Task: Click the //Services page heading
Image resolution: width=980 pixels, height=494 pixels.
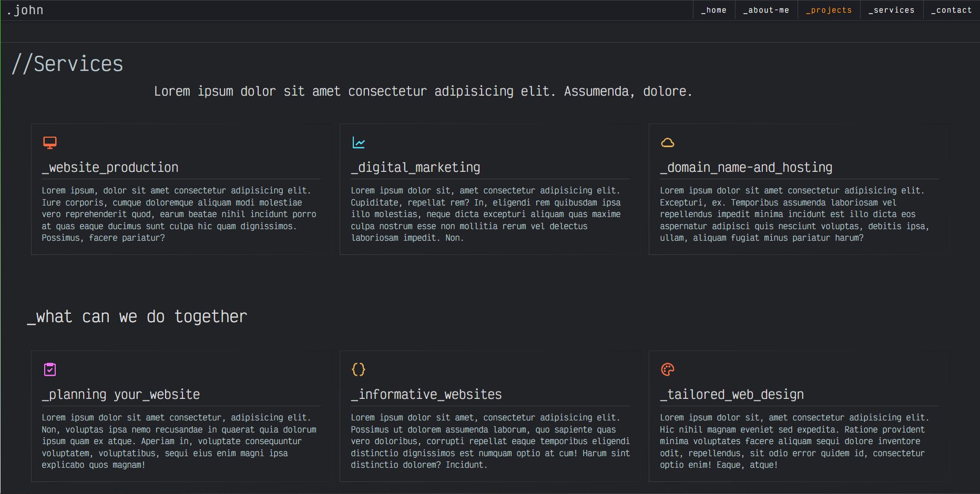Action: tap(67, 64)
